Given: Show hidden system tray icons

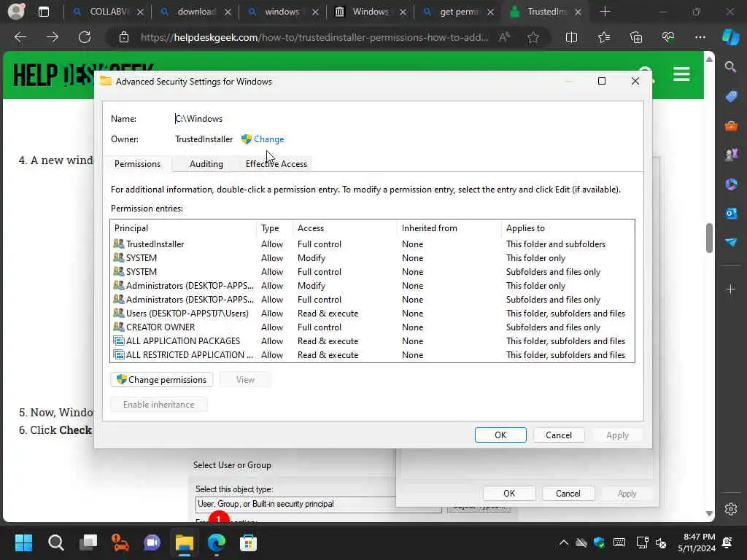Looking at the screenshot, I should (x=564, y=542).
